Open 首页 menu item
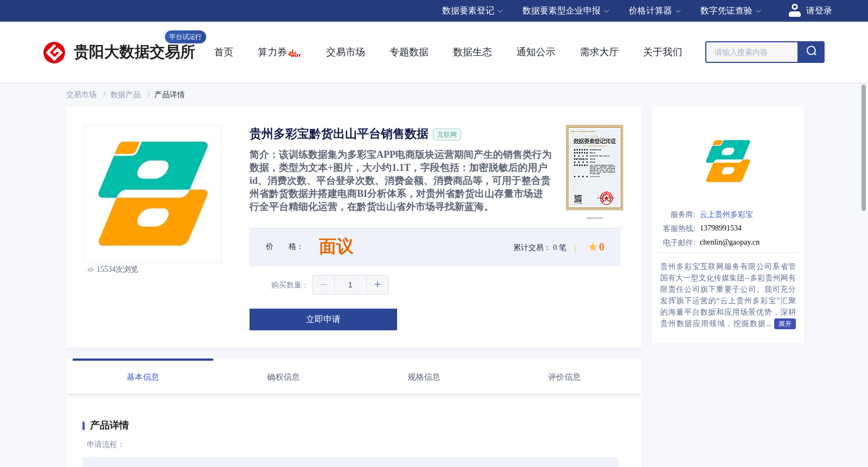 (x=224, y=52)
